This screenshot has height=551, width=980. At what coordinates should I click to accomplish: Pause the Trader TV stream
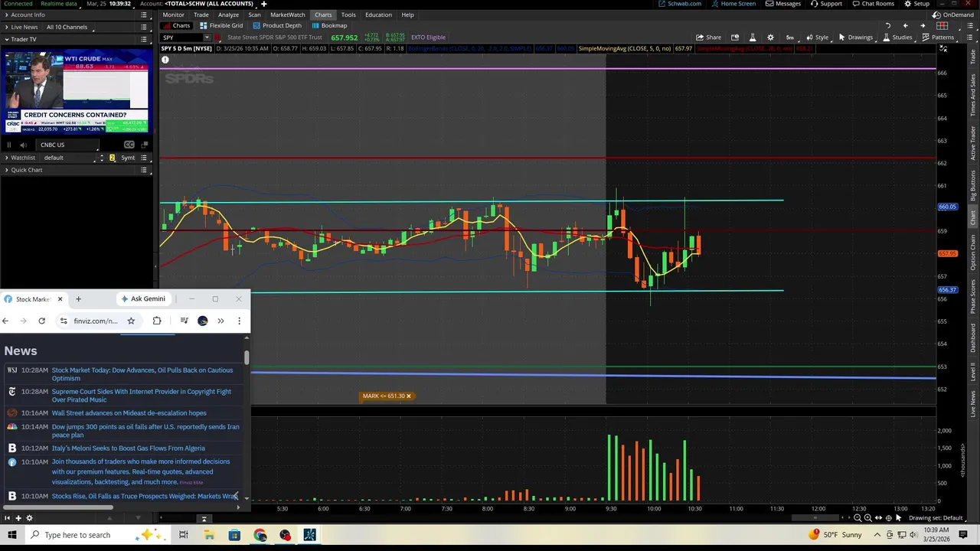point(9,145)
